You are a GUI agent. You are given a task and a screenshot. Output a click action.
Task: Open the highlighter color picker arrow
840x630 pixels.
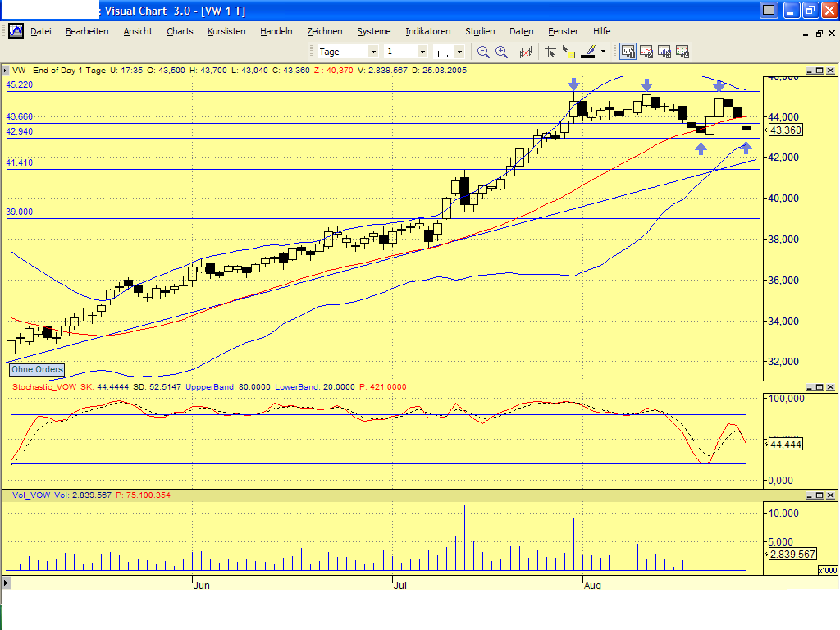coord(605,51)
